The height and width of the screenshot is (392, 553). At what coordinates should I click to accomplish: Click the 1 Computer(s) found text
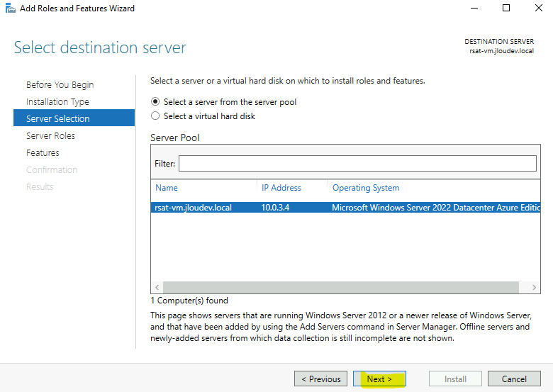pyautogui.click(x=189, y=301)
